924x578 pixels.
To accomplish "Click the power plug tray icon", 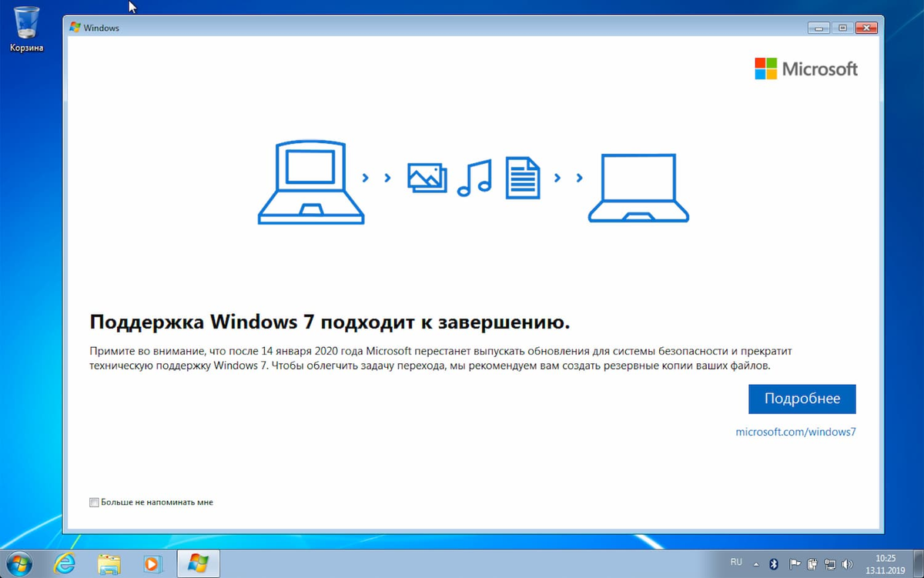I will 812,563.
